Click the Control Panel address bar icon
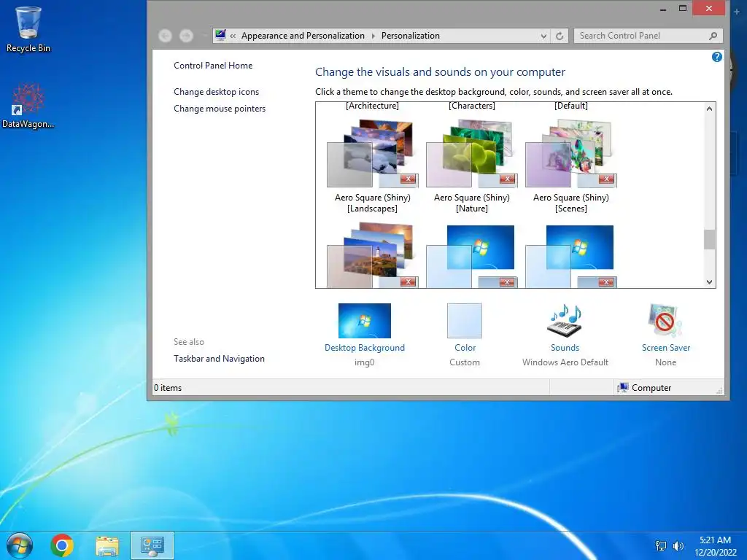The image size is (747, 560). [x=220, y=35]
